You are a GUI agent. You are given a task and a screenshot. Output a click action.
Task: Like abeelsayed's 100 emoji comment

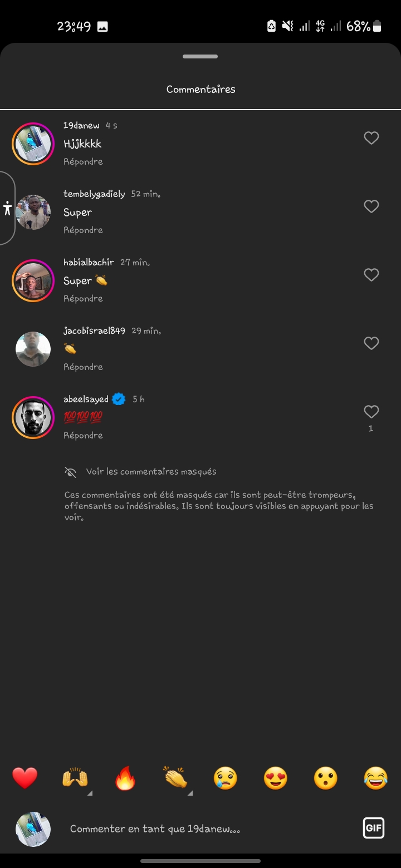tap(371, 412)
